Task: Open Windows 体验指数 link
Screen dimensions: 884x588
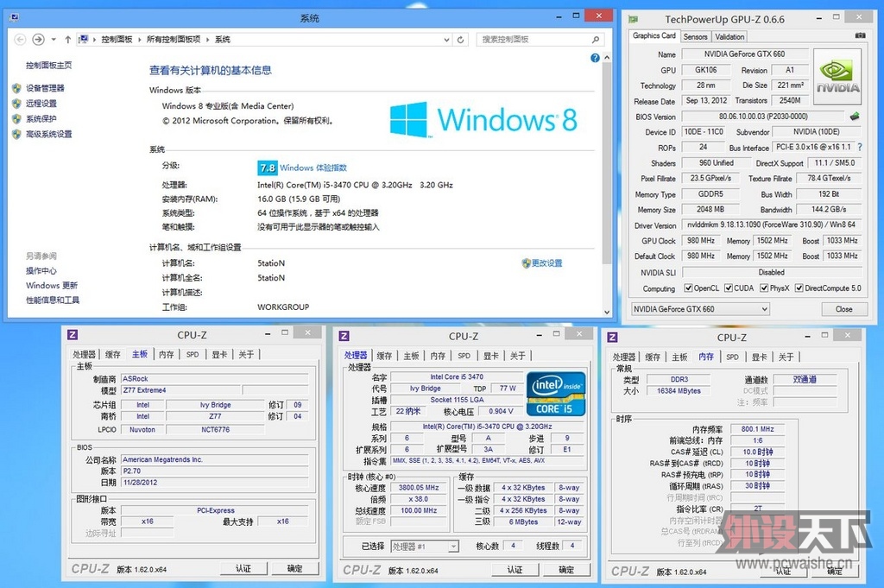Action: pyautogui.click(x=313, y=168)
